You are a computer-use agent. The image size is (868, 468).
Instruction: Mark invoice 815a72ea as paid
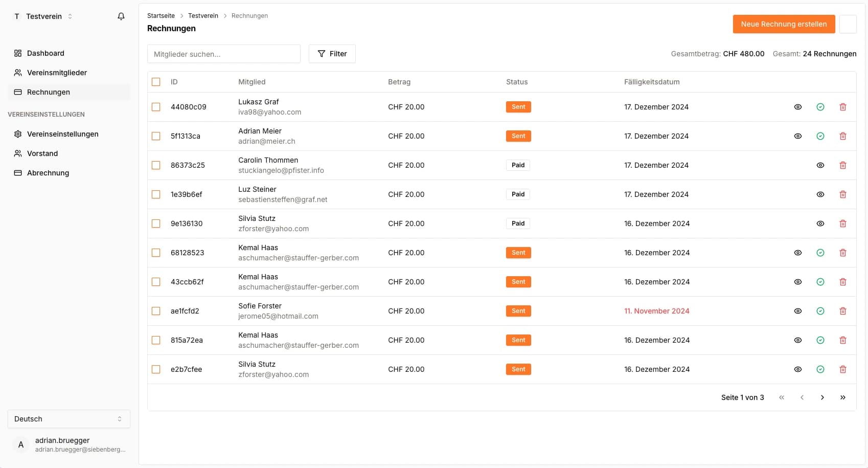tap(820, 340)
